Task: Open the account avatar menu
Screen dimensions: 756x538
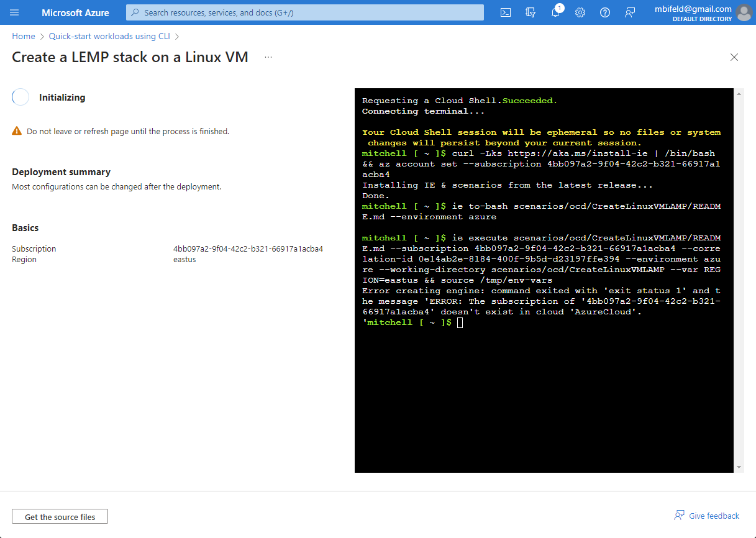Action: [744, 12]
